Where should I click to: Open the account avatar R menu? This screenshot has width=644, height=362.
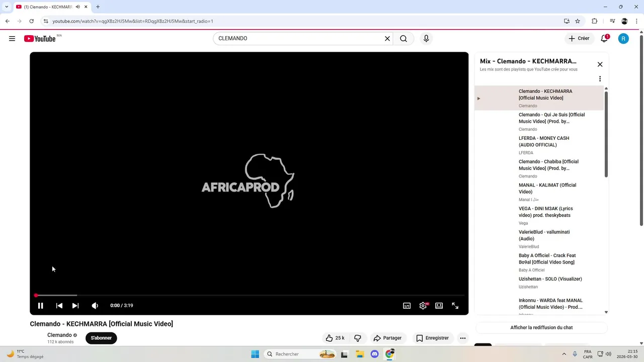(x=623, y=39)
